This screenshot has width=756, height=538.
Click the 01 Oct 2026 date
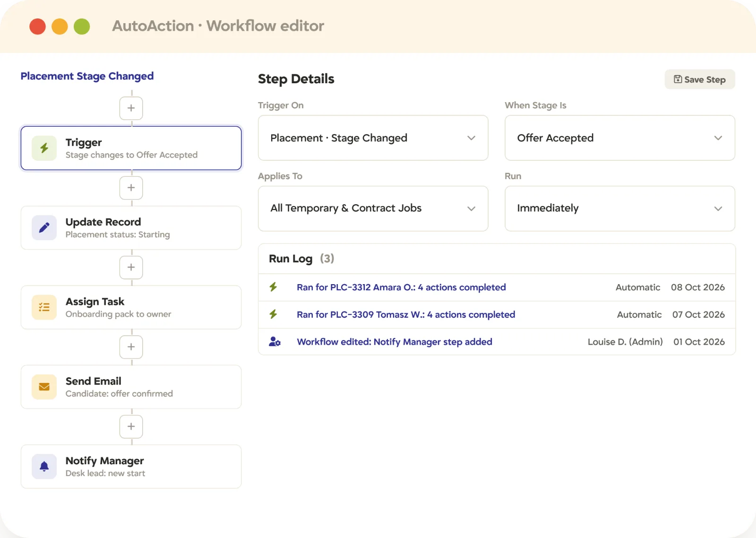click(x=699, y=342)
